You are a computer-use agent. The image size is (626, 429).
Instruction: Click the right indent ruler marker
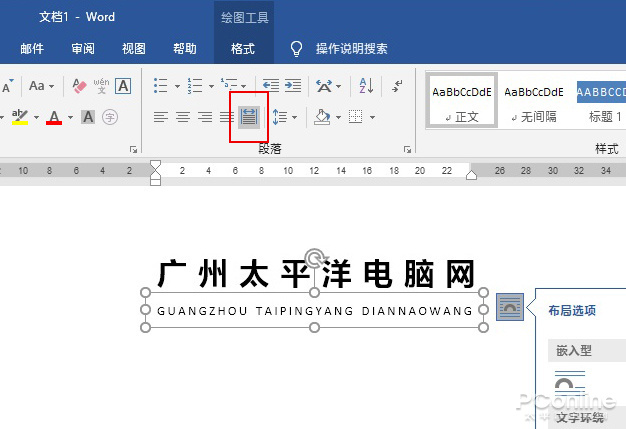pos(471,175)
